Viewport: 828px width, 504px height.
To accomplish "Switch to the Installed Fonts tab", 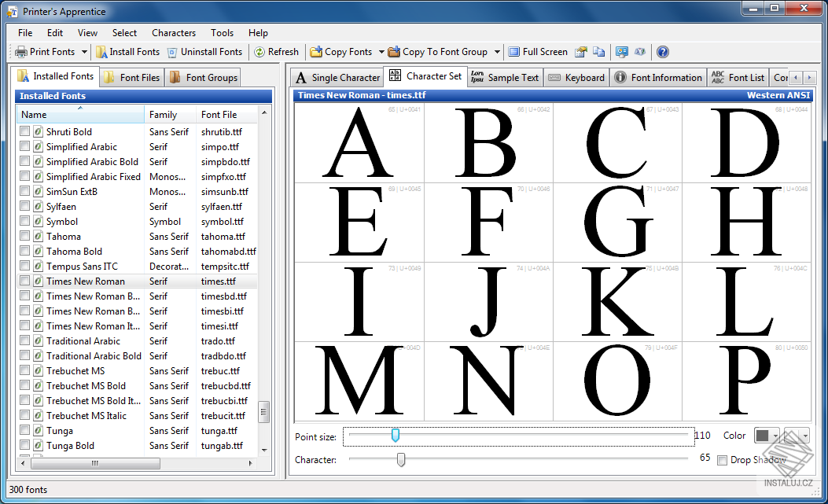I will tap(56, 76).
